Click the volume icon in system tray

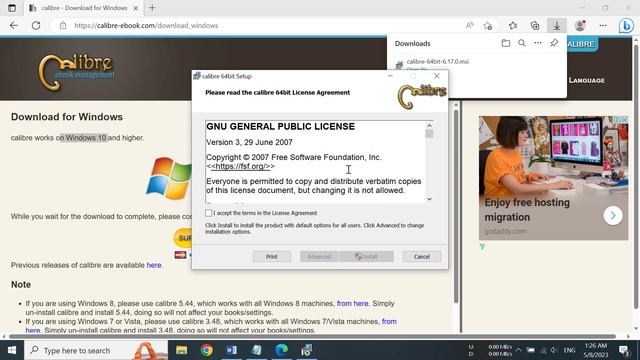click(554, 350)
